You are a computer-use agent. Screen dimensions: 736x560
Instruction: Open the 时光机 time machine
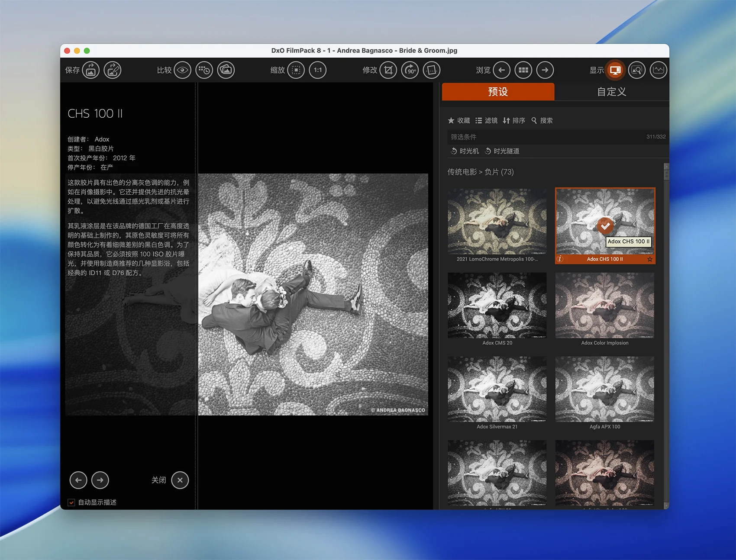465,151
